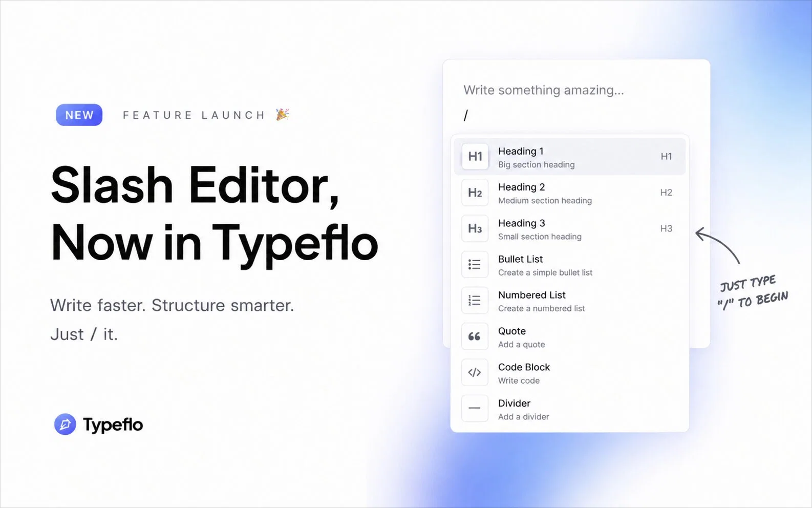
Task: Click the "FEATURE LAUNCH" label
Action: [194, 115]
